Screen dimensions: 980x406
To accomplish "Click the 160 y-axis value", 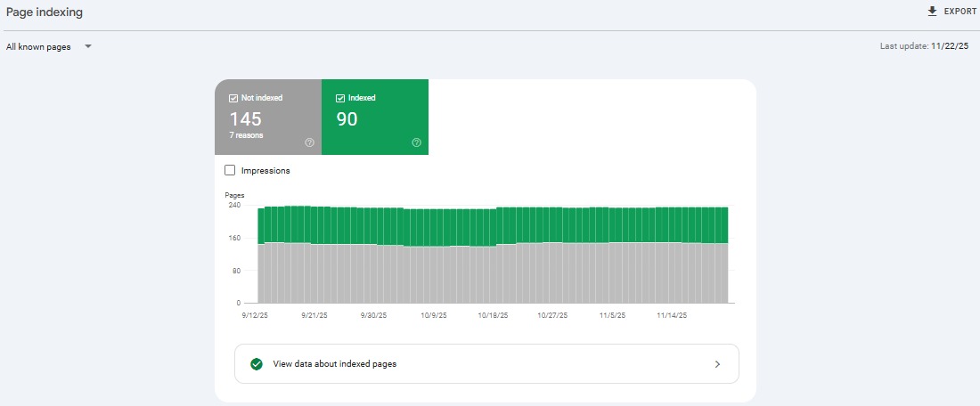I will (234, 238).
